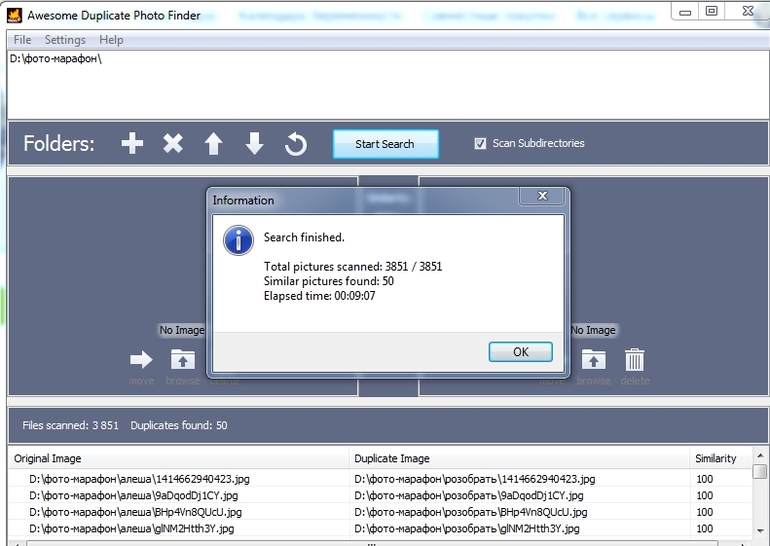The width and height of the screenshot is (770, 546).
Task: Maximize the Awesome Duplicate Photo Finder window
Action: click(x=712, y=11)
